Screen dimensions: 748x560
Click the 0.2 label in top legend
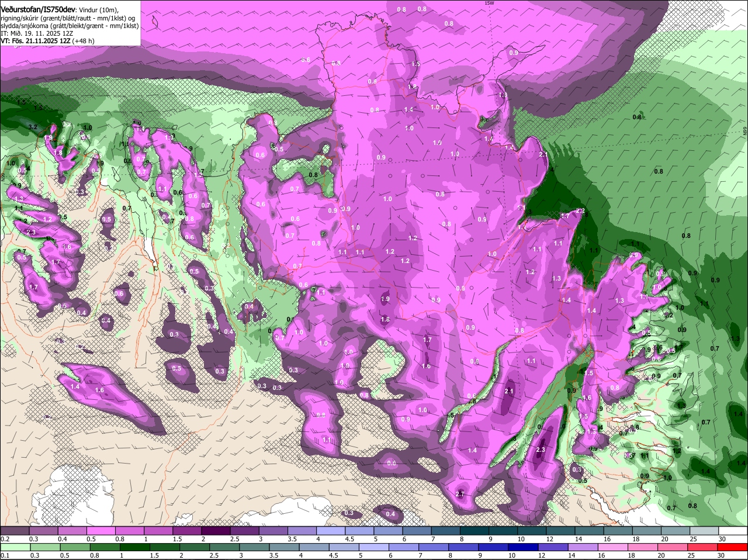pyautogui.click(x=5, y=539)
